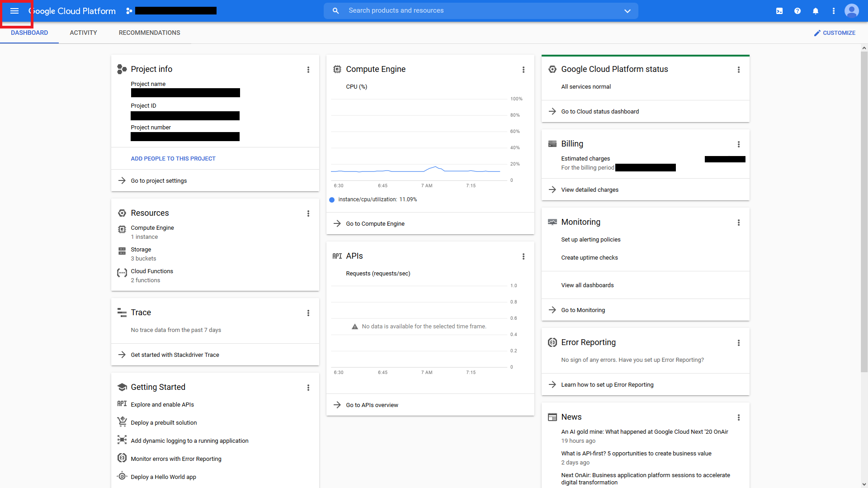Viewport: 868px width, 488px height.
Task: Open Add dynamic logging to a running application
Action: click(x=189, y=441)
